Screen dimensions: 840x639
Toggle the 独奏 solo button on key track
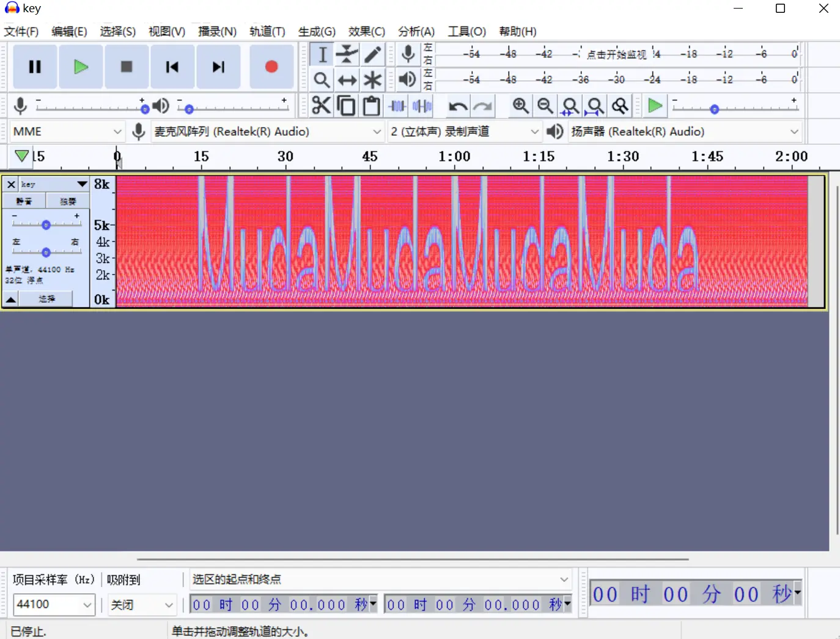(x=68, y=201)
